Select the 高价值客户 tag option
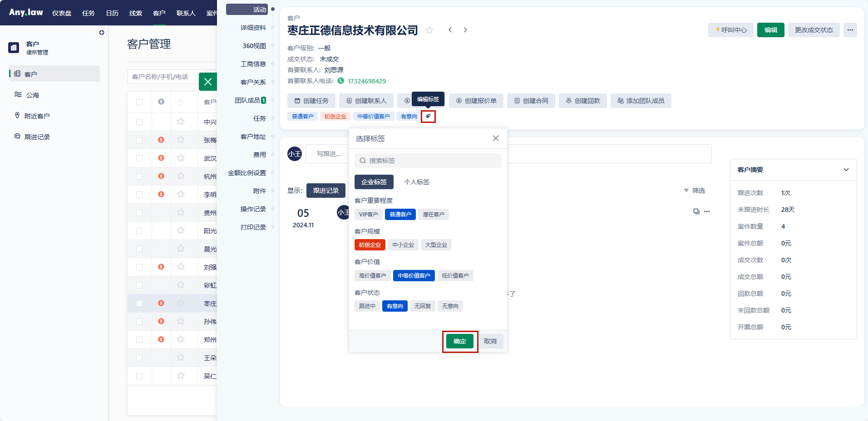Image resolution: width=868 pixels, height=421 pixels. (372, 276)
